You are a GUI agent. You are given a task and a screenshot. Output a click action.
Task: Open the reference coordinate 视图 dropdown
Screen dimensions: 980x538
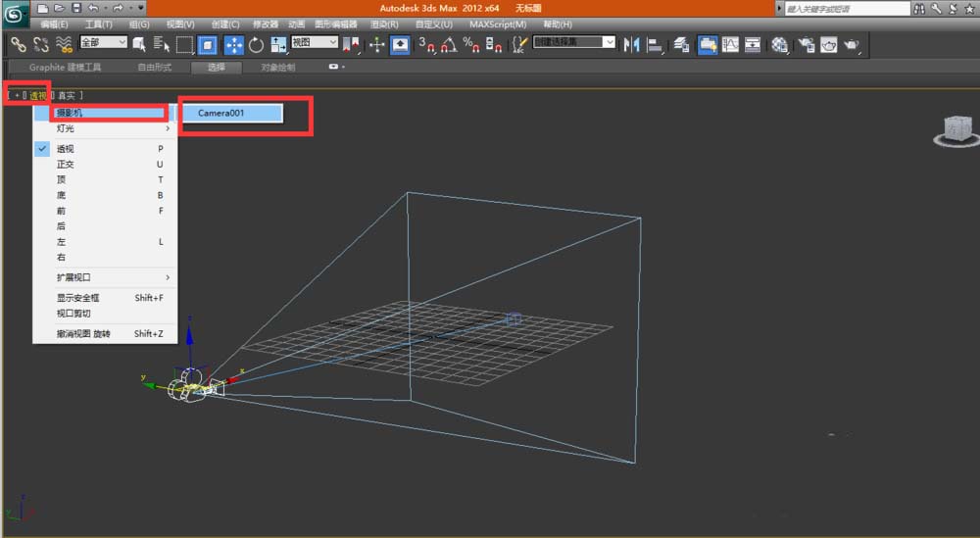[315, 42]
